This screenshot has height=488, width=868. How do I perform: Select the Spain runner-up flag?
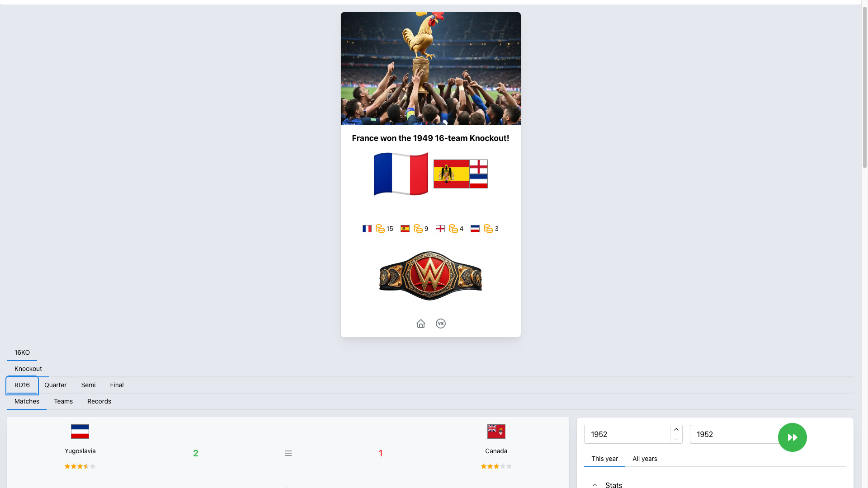[452, 174]
